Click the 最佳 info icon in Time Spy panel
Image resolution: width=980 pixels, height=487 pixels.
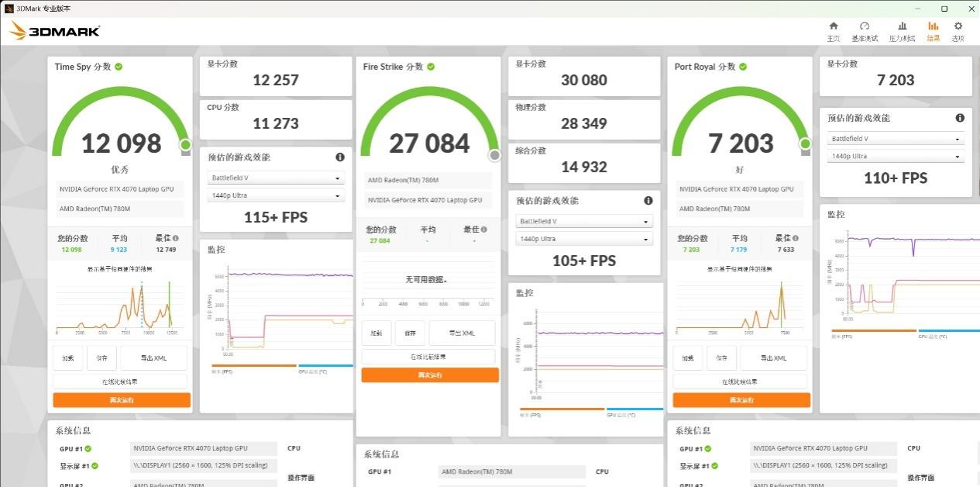click(176, 239)
